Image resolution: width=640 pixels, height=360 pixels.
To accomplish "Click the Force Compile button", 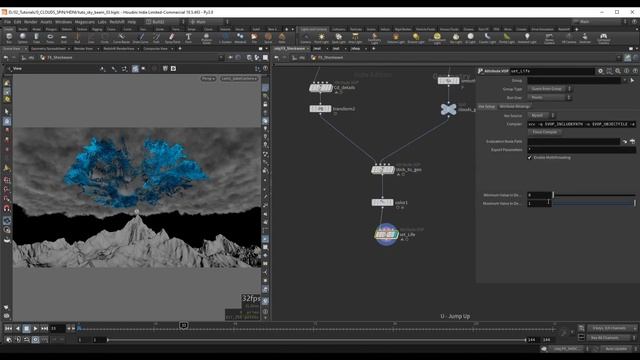I will [545, 132].
